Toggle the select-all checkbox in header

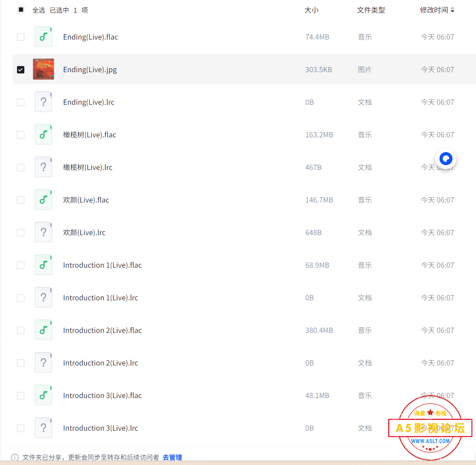click(x=20, y=10)
